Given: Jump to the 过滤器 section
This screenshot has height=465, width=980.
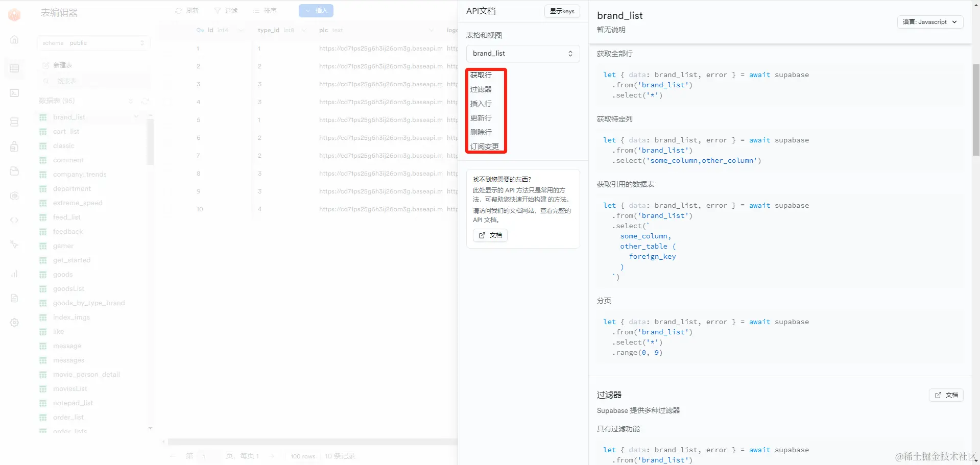Looking at the screenshot, I should coord(481,89).
